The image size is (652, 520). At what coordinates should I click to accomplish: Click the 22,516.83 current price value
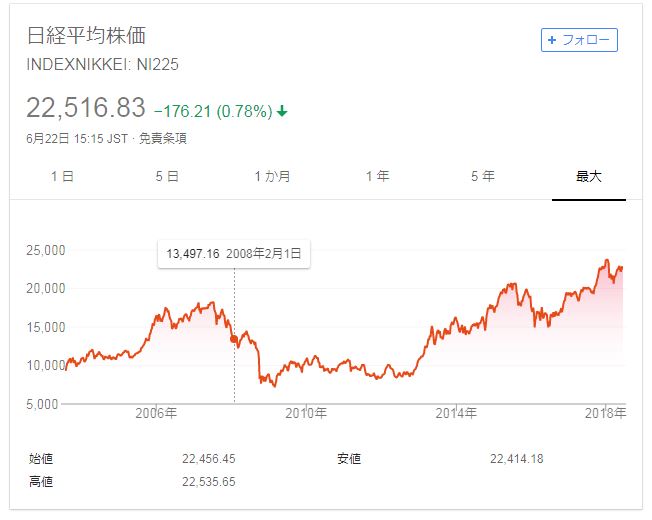tap(86, 107)
